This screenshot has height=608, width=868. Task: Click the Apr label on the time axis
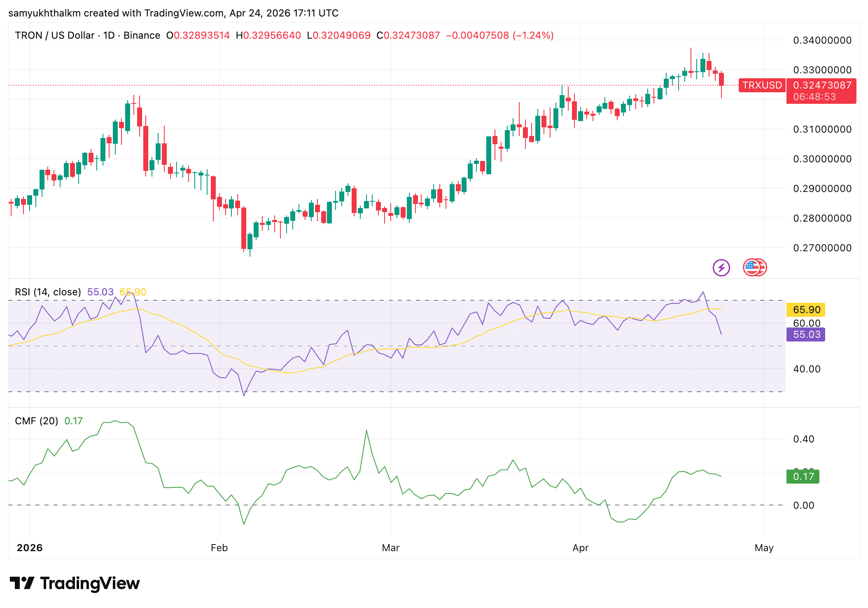[581, 548]
